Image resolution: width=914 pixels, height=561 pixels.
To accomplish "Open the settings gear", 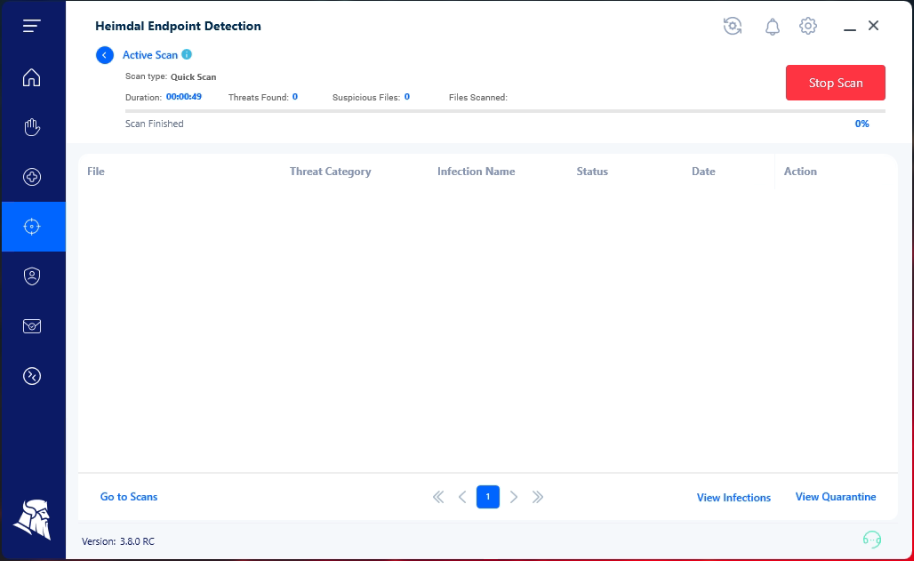I will (x=808, y=26).
